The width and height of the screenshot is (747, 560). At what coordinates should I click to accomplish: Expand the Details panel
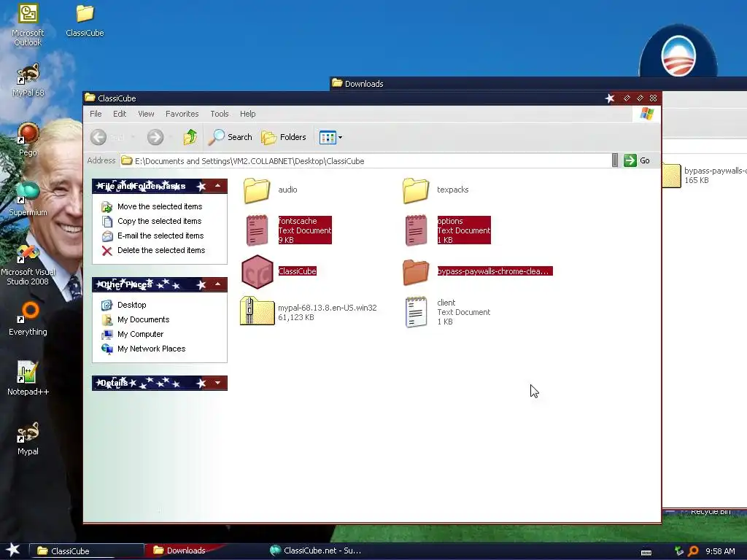coord(217,383)
